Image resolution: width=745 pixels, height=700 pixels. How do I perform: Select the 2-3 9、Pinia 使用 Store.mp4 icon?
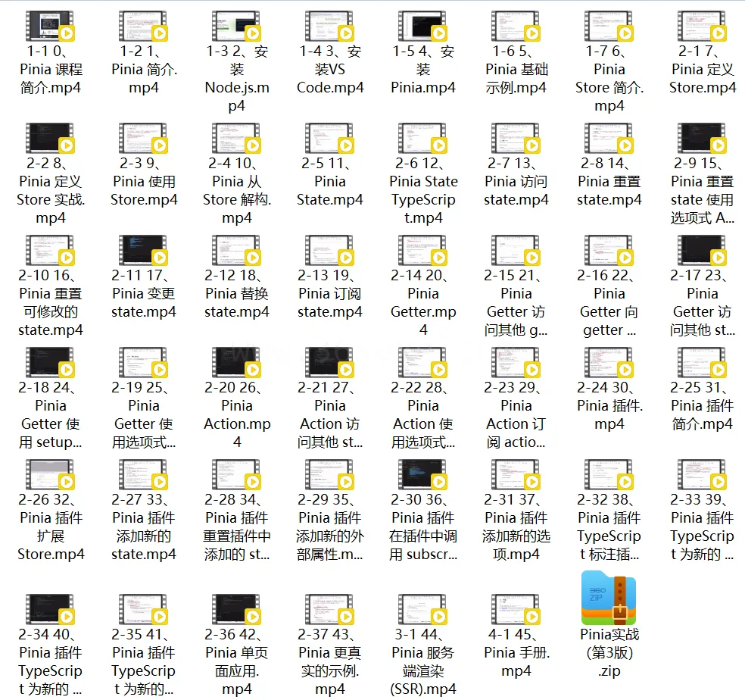(x=144, y=138)
